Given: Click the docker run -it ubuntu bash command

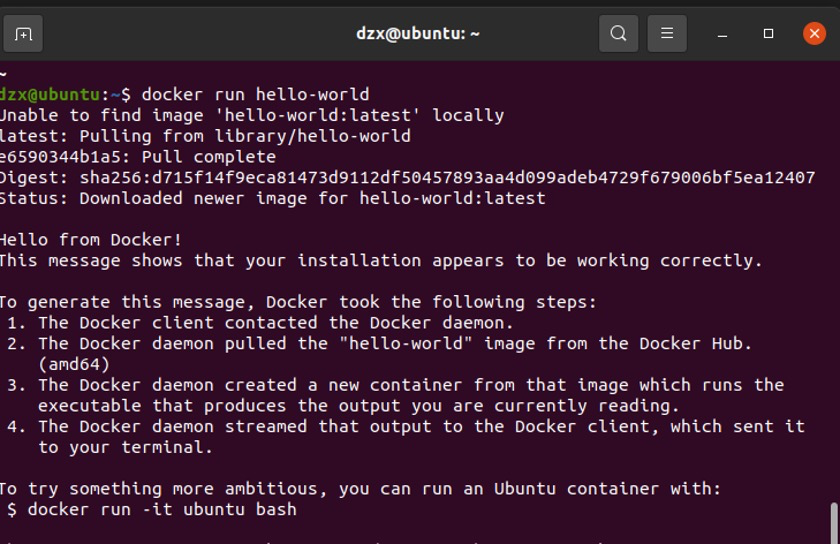Looking at the screenshot, I should pyautogui.click(x=162, y=510).
